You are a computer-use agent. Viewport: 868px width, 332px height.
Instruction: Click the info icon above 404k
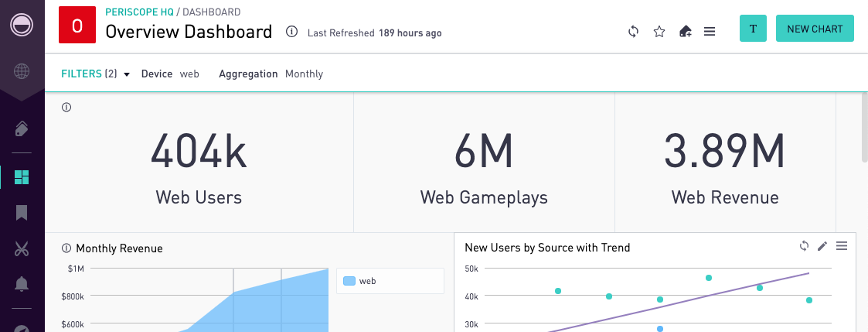click(66, 108)
